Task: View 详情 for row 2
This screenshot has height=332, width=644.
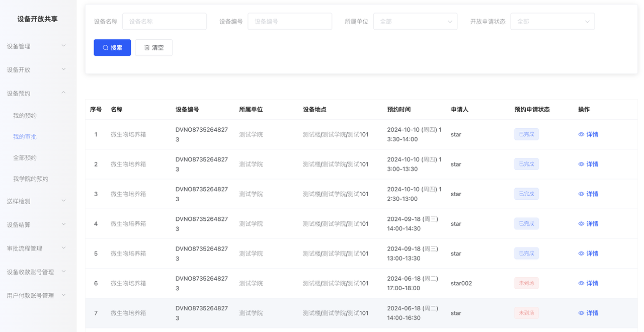Action: pyautogui.click(x=588, y=164)
